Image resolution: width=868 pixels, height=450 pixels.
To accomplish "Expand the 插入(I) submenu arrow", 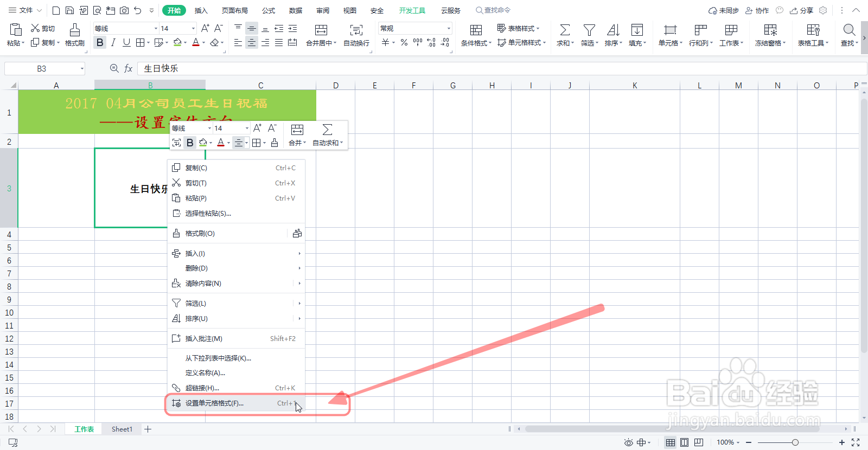I will click(299, 254).
